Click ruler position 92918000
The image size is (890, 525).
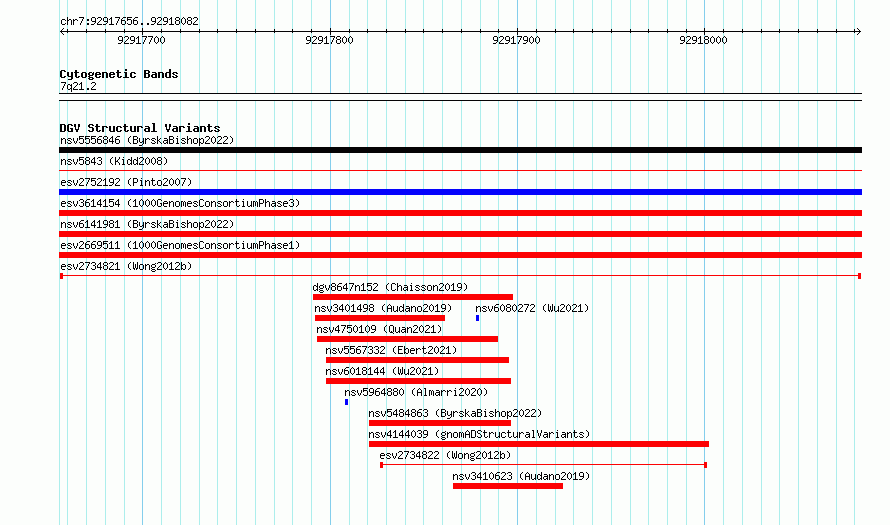coord(703,40)
